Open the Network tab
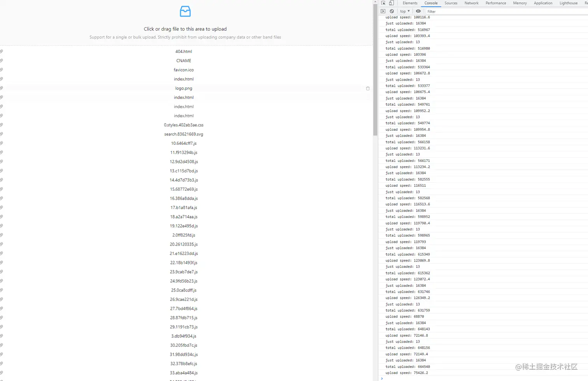Viewport: 588px width, 381px height. click(x=471, y=3)
